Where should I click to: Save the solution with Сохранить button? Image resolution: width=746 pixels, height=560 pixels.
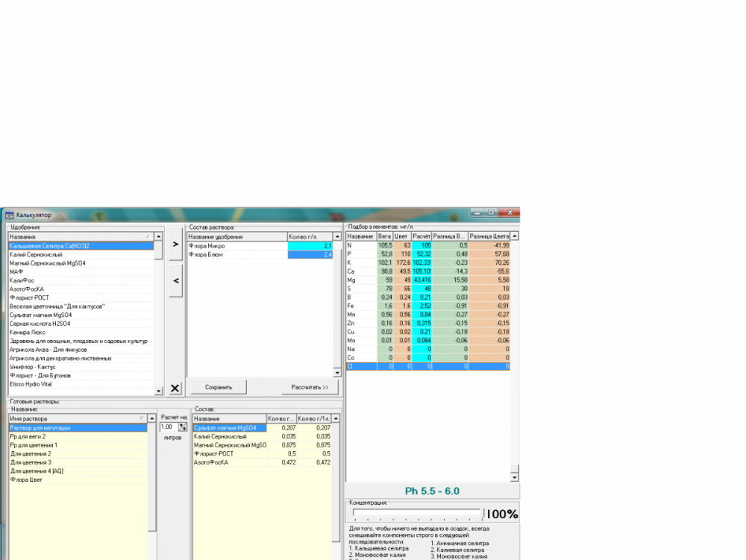pyautogui.click(x=219, y=388)
